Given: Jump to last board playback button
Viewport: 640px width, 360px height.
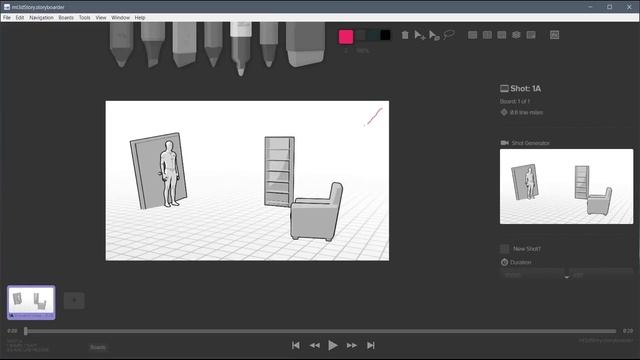Looking at the screenshot, I should [x=371, y=345].
